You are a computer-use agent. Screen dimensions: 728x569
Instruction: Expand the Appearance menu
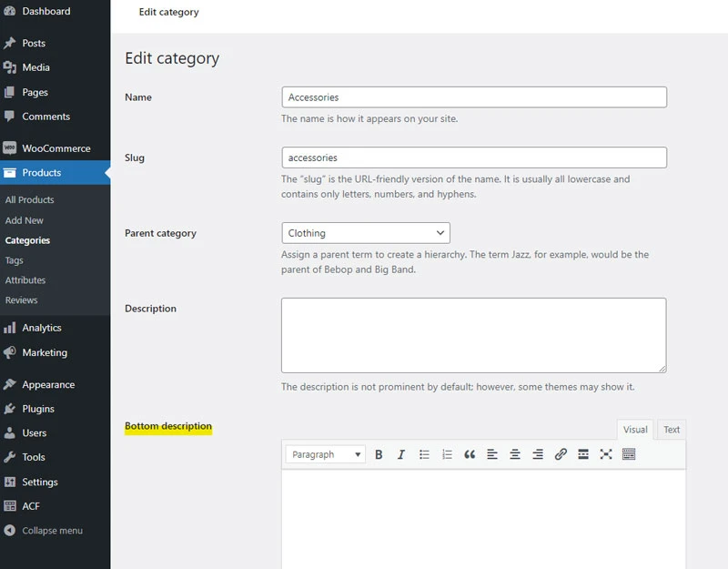click(47, 384)
